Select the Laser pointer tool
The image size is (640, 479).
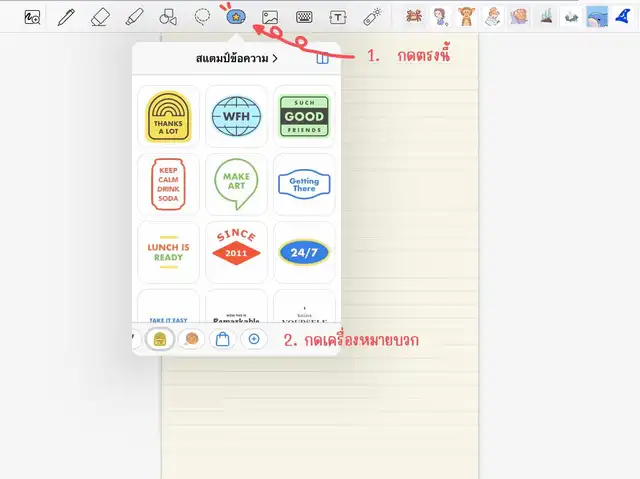(372, 17)
